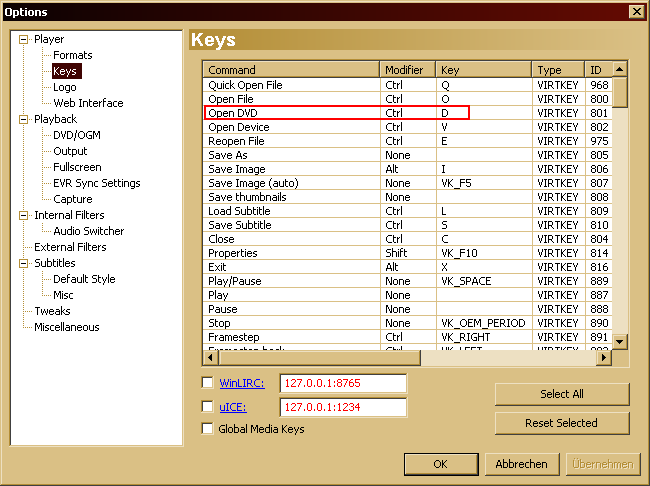650x486 pixels.
Task: Collapse the Player tree node
Action: 25,39
